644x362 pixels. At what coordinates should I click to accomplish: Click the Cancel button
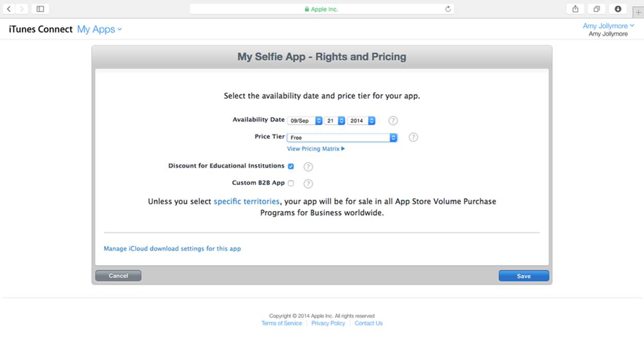tap(118, 276)
